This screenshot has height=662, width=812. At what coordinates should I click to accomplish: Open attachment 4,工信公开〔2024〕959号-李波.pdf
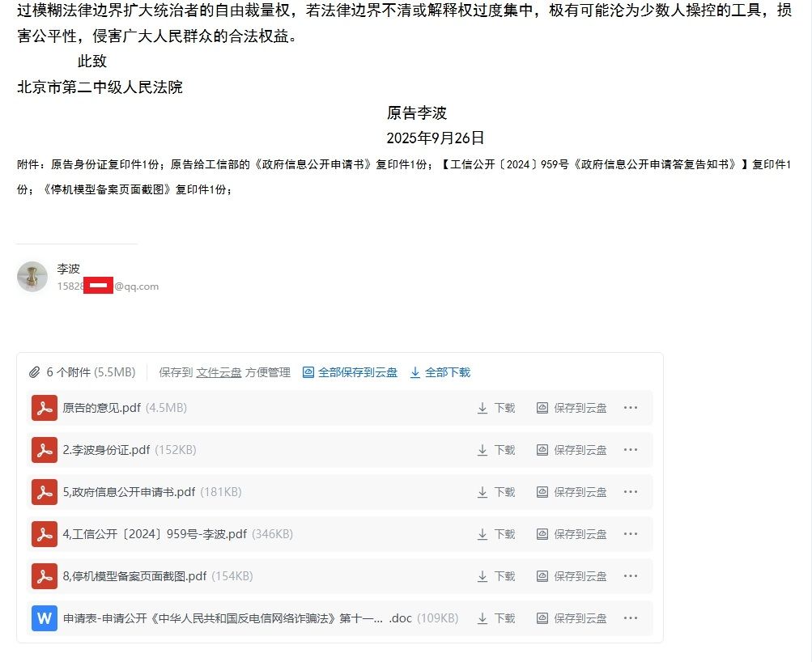154,534
